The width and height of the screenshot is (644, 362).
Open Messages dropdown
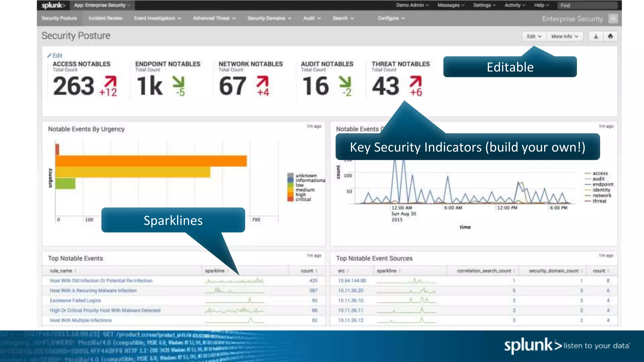coord(451,5)
